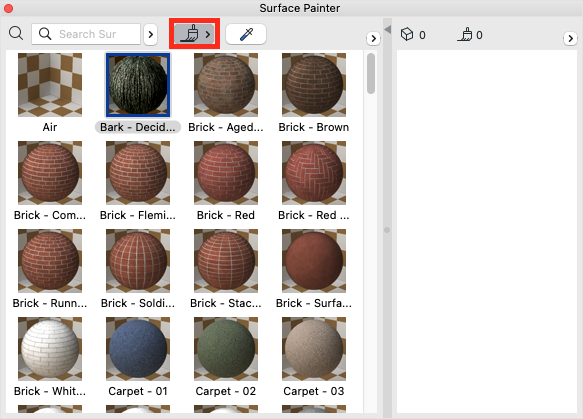This screenshot has height=419, width=583.
Task: Select Carpet - 01 blue surface
Action: point(138,349)
